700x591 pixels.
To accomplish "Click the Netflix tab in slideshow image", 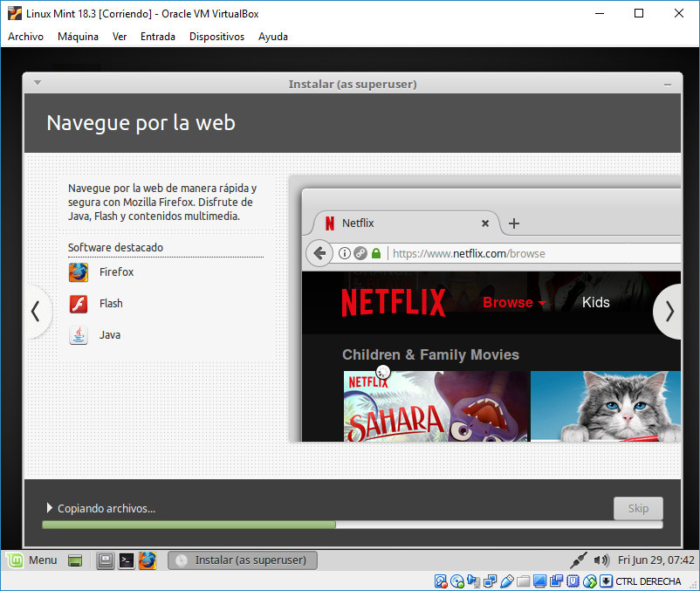I will coord(404,223).
